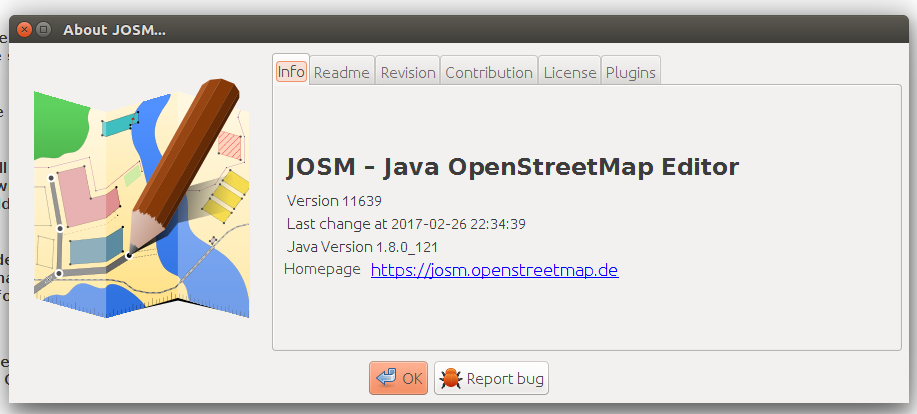Go to the Plugins tab
917x414 pixels.
pos(631,73)
